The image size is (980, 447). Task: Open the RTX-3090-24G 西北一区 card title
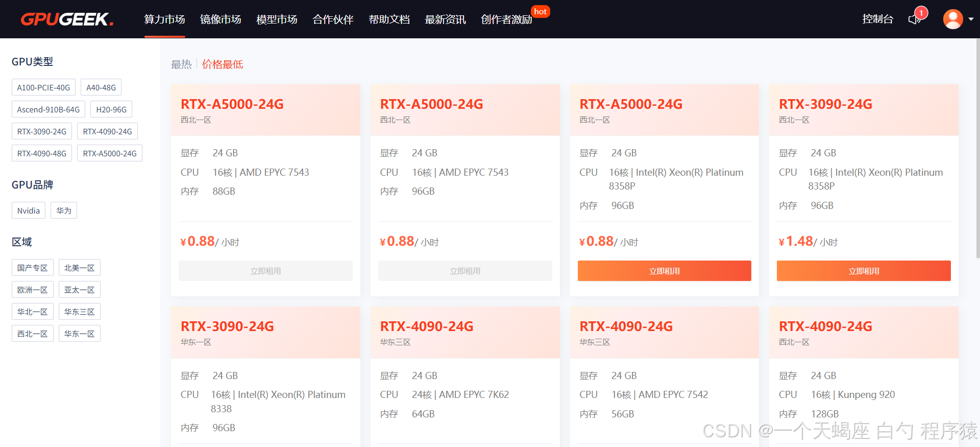coord(825,104)
